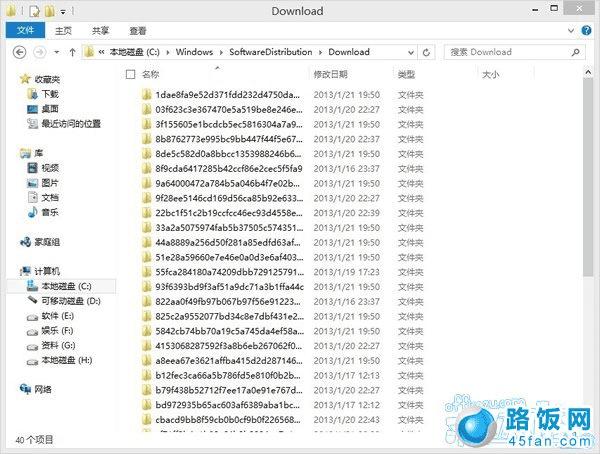Viewport: 600px width, 454px height.
Task: Go forward with the Forward arrow
Action: tap(40, 52)
